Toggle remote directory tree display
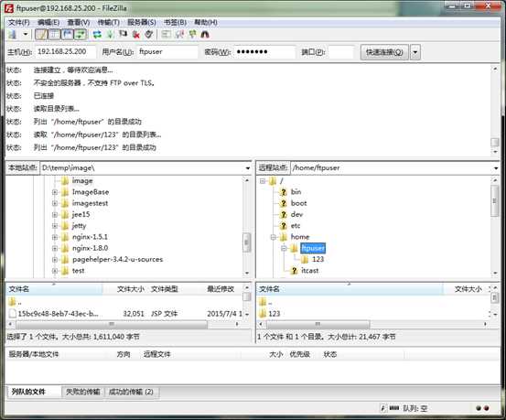Viewport: 506px width, 420px height. coord(68,34)
